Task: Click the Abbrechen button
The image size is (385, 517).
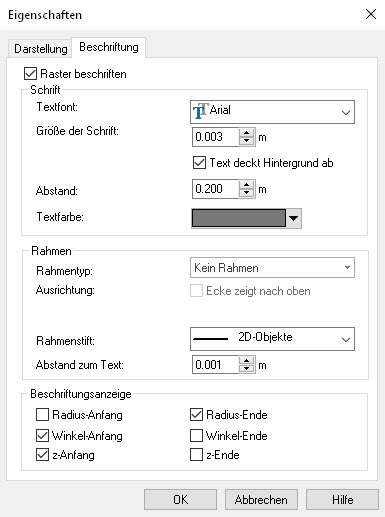Action: (x=261, y=500)
